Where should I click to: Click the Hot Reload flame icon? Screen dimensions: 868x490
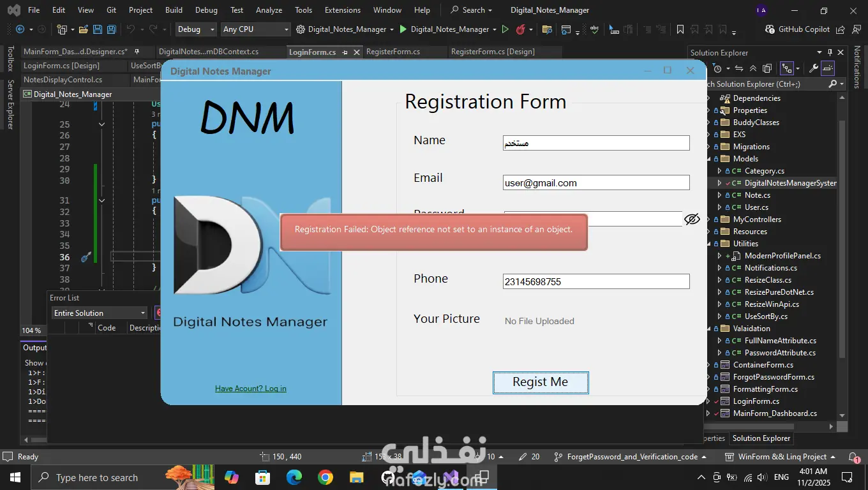click(521, 29)
